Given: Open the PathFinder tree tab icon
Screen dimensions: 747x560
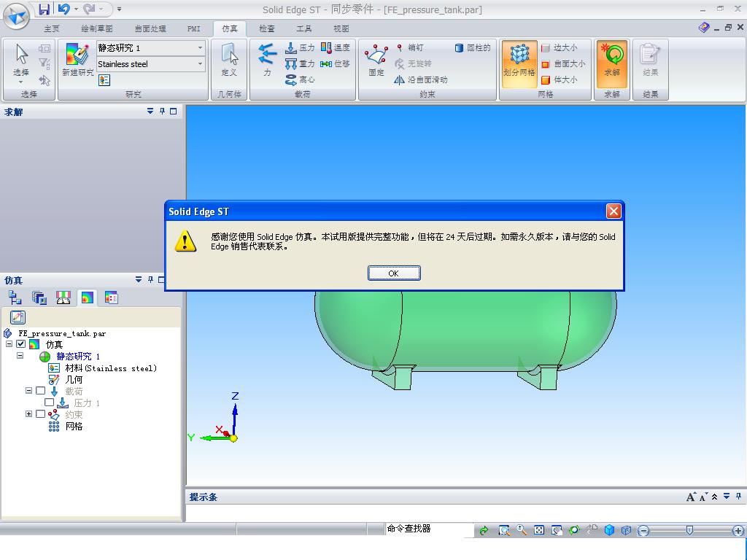Looking at the screenshot, I should pos(15,297).
